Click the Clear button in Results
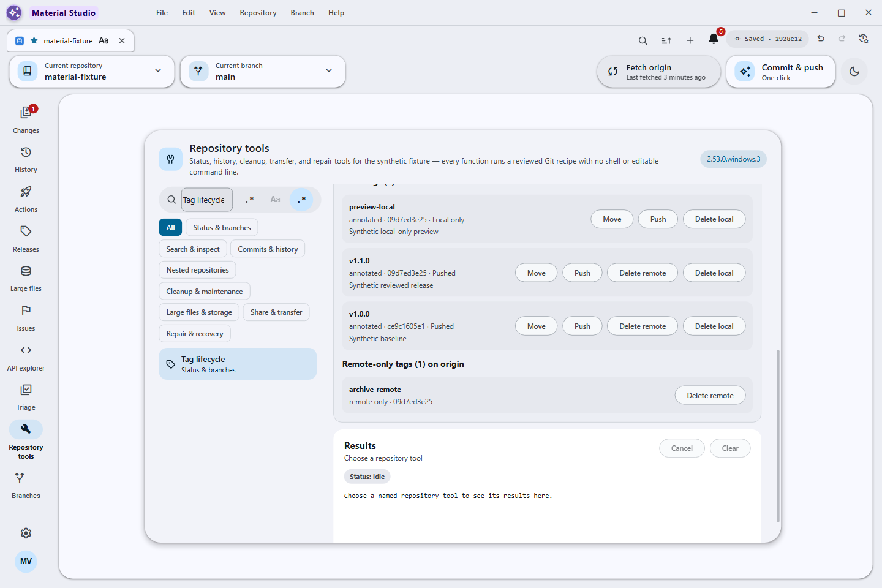 click(730, 448)
